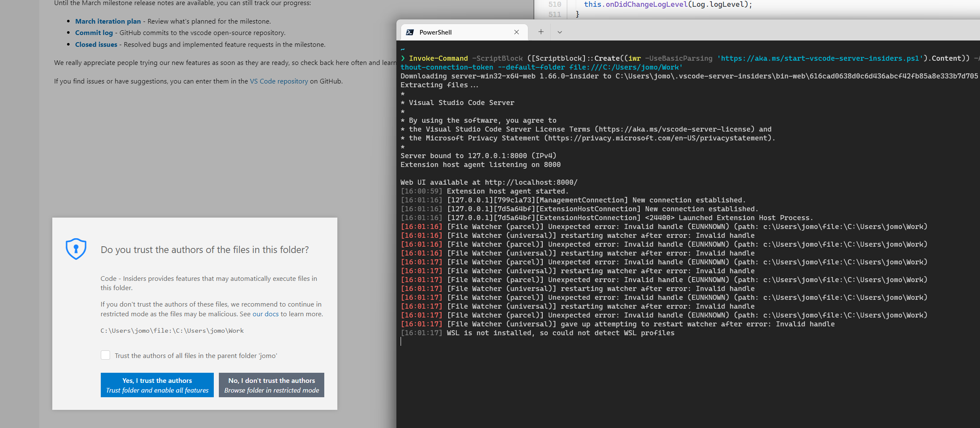Image resolution: width=980 pixels, height=428 pixels.
Task: Click the PowerShell icon on the terminal tab
Action: [x=409, y=32]
